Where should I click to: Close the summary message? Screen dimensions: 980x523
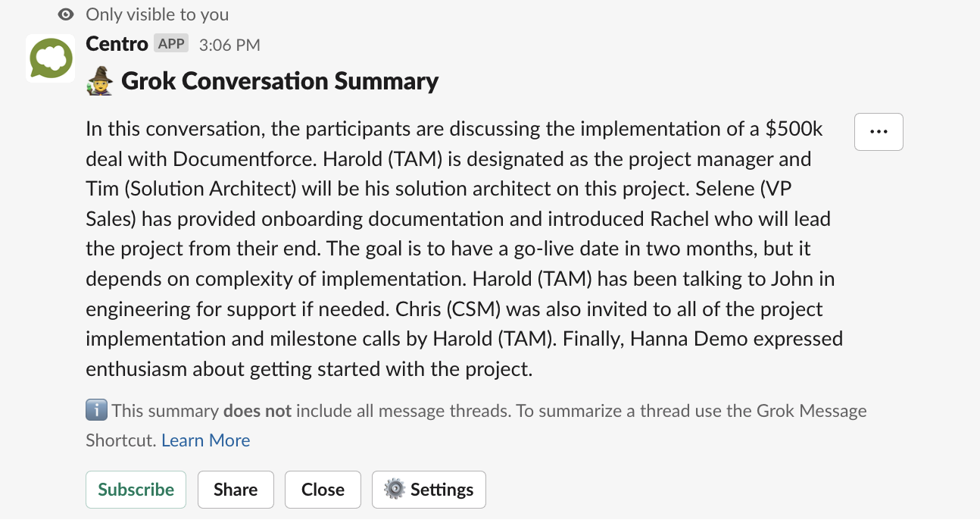[x=323, y=489]
